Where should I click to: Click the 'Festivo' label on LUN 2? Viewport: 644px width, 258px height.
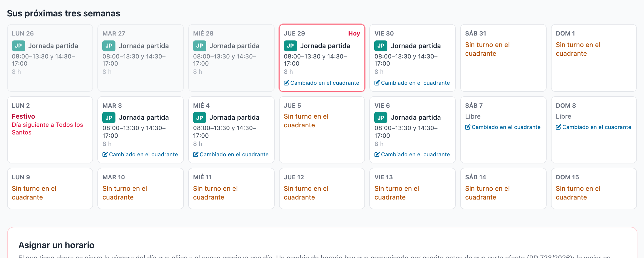click(x=24, y=116)
